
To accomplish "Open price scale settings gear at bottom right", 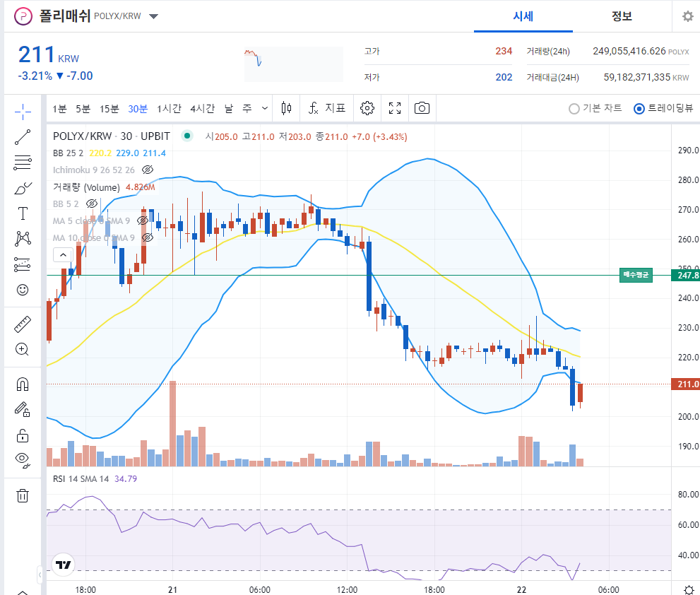I will [689, 589].
